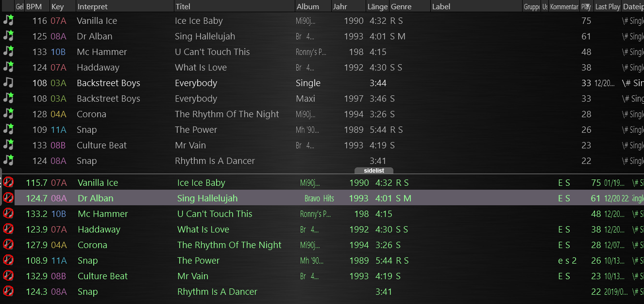Click the red played icon beside Mc Hammer in the sidelist
Screen dimensions: 644x304
pyautogui.click(x=8, y=214)
